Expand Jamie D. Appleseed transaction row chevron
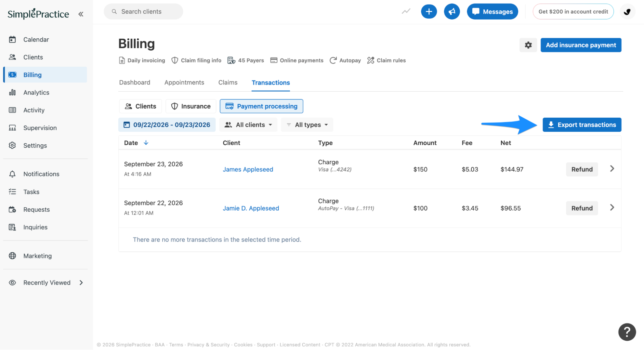Viewport: 644px width, 350px height. point(612,208)
